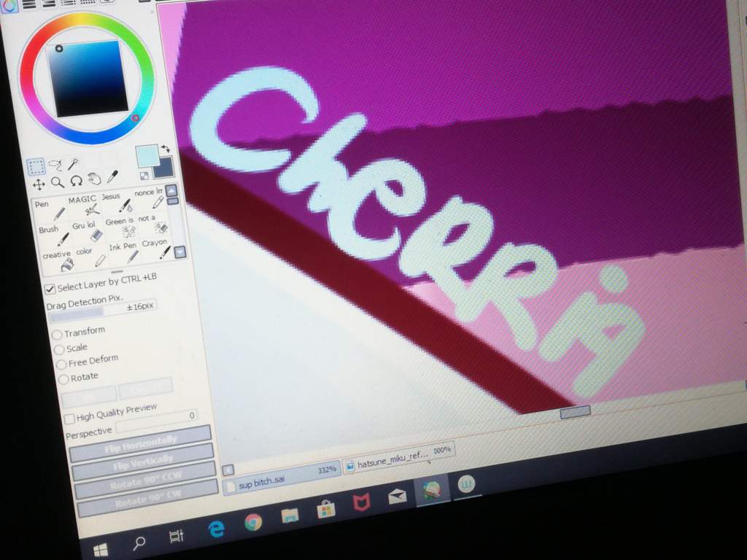Click the Drag Detection Pix slider
747x560 pixels.
pos(102,310)
